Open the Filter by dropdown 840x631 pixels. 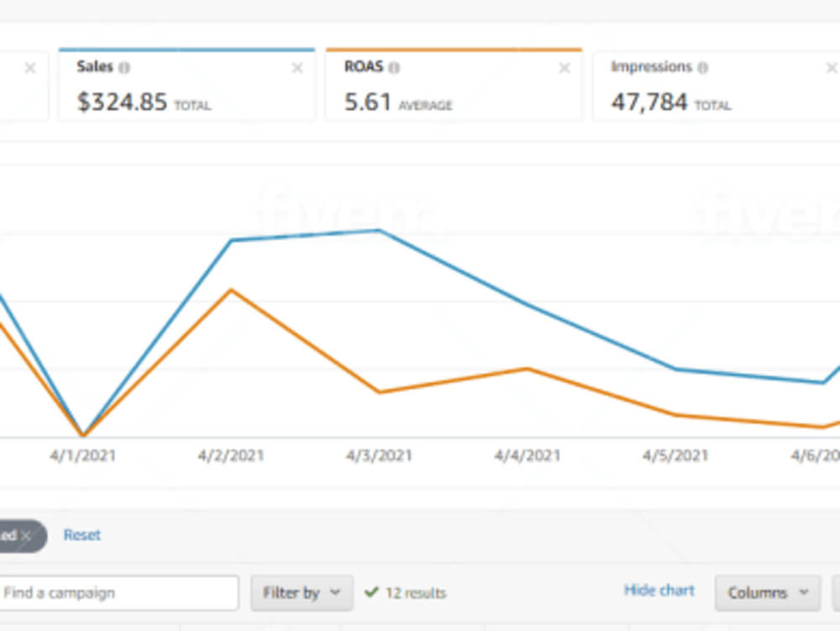pyautogui.click(x=302, y=593)
